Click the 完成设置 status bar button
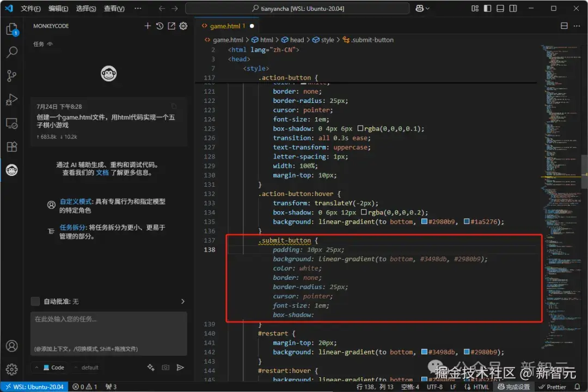 tap(514, 387)
